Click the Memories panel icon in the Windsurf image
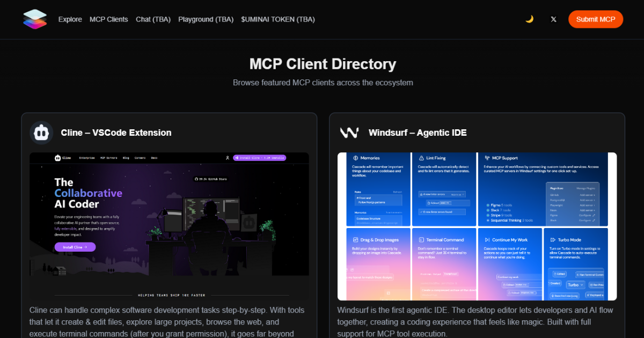Screen dimensions: 644x338 click(355, 158)
